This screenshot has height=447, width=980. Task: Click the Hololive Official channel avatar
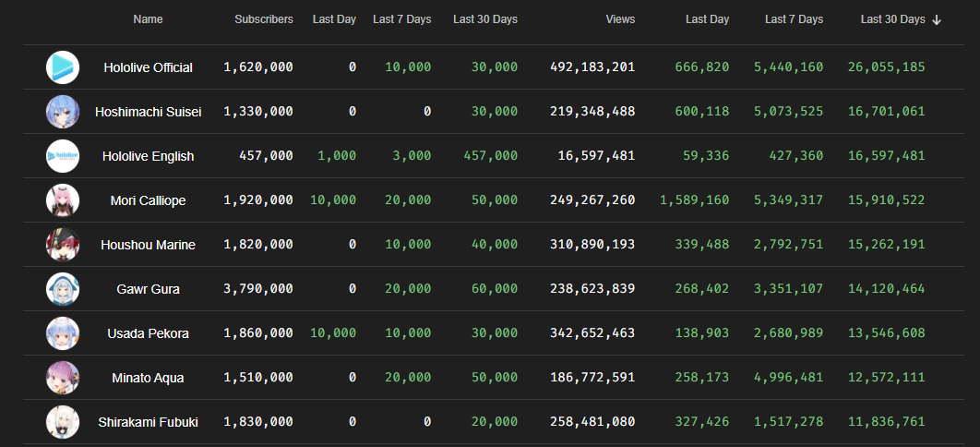63,67
